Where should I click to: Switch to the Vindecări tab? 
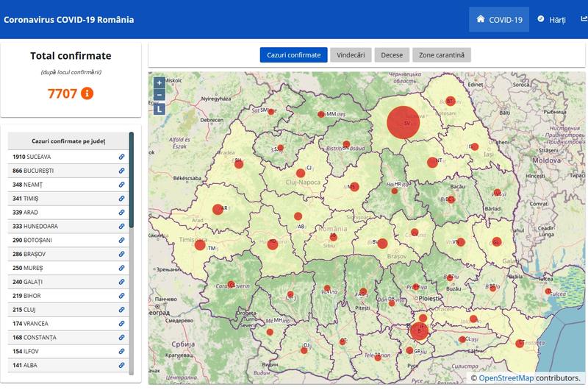tap(351, 55)
